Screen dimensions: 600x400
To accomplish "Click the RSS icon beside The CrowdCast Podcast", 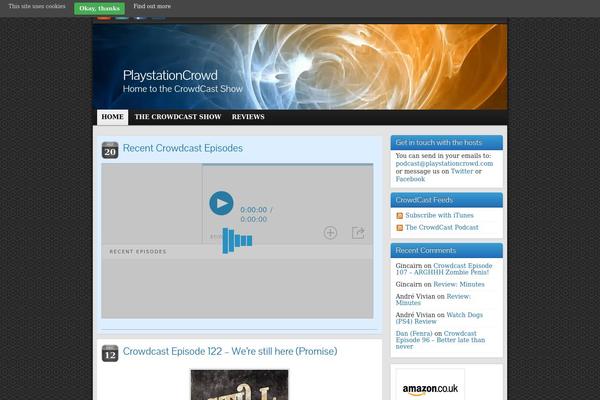I will 399,228.
